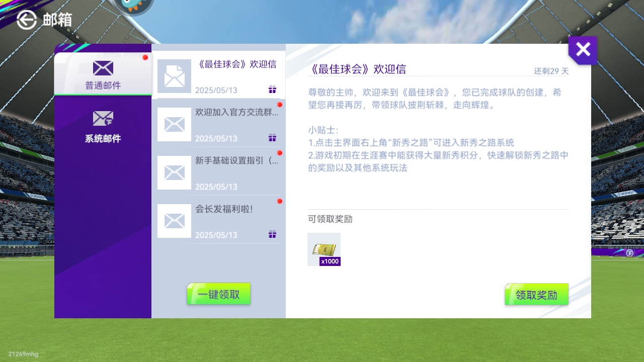Open the 欢迎加入官方交流群 mail
The height and width of the screenshot is (362, 644).
[x=236, y=124]
